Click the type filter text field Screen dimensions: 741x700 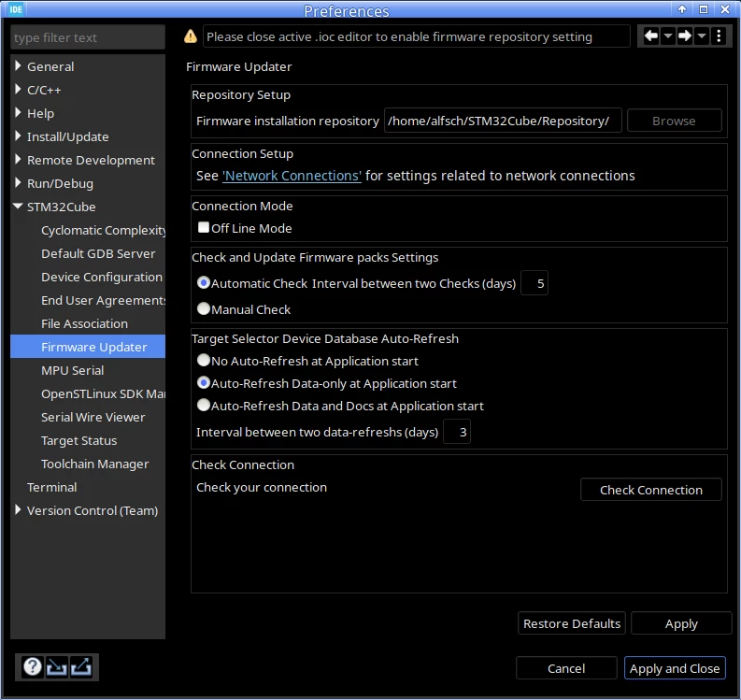pyautogui.click(x=88, y=37)
